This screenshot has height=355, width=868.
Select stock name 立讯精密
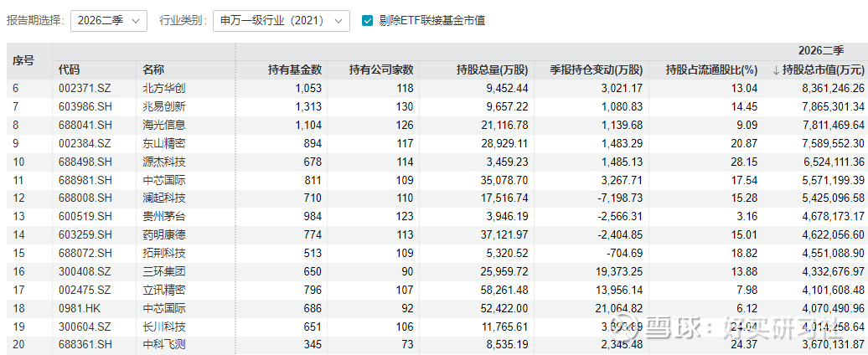(164, 290)
